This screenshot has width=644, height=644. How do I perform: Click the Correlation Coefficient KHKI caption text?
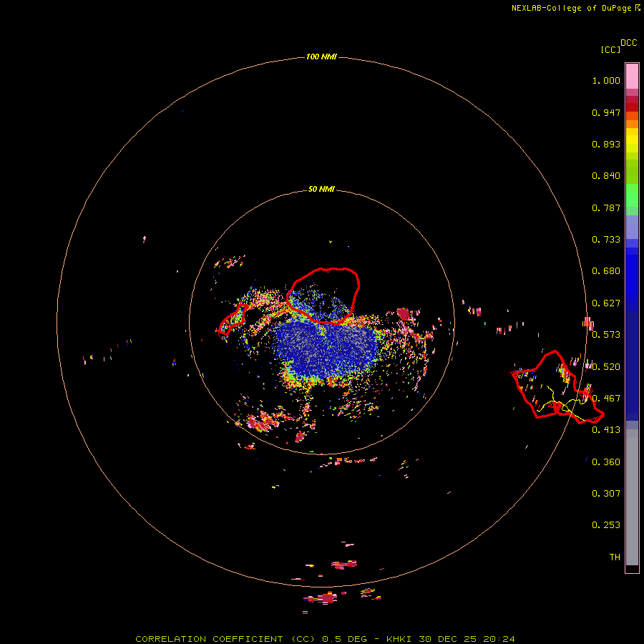(325, 639)
